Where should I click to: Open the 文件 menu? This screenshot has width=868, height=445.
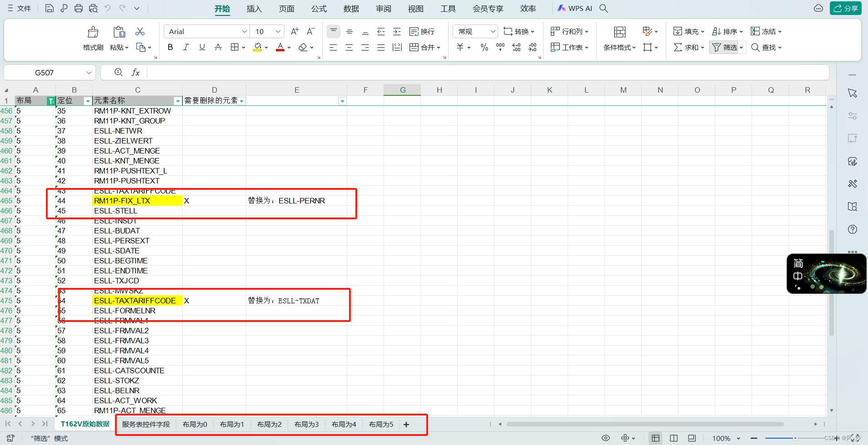pyautogui.click(x=19, y=8)
